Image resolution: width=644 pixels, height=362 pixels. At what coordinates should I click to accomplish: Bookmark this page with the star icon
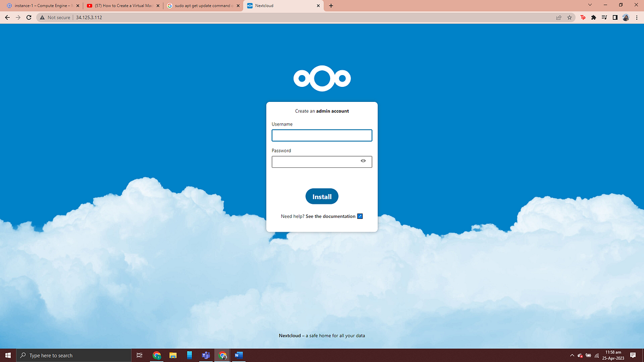click(x=569, y=17)
